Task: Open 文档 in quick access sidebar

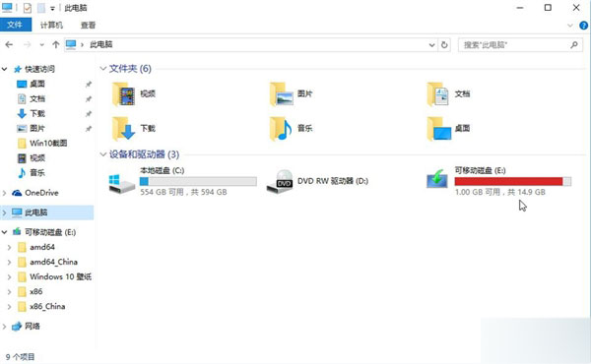Action: [x=37, y=98]
